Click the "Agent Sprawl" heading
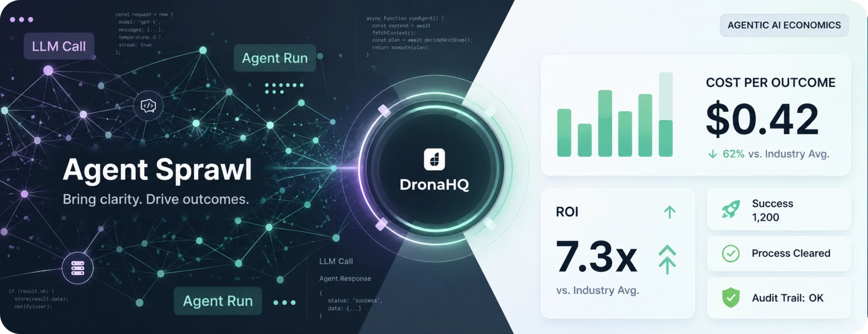Image resolution: width=868 pixels, height=334 pixels. coord(157,170)
